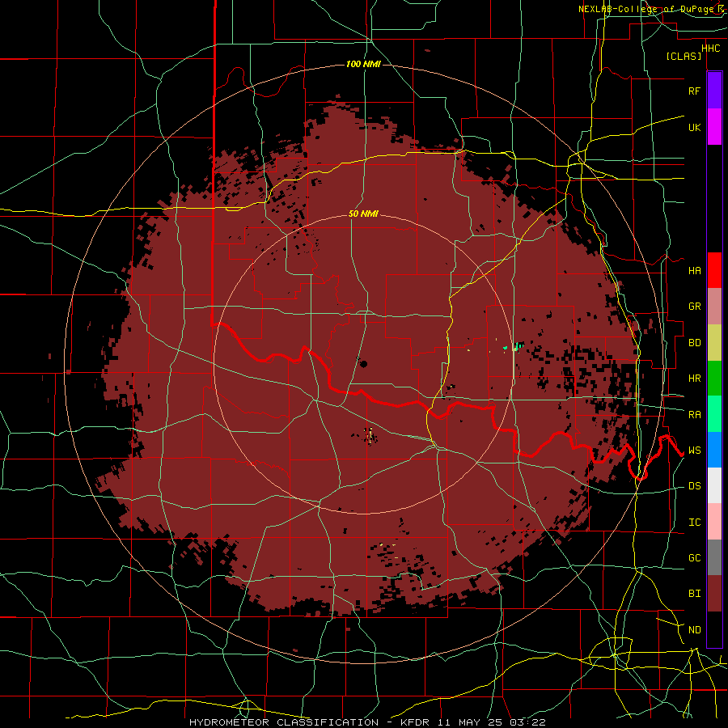The height and width of the screenshot is (728, 728).
Task: Click the WS legend label
Action: pos(694,451)
